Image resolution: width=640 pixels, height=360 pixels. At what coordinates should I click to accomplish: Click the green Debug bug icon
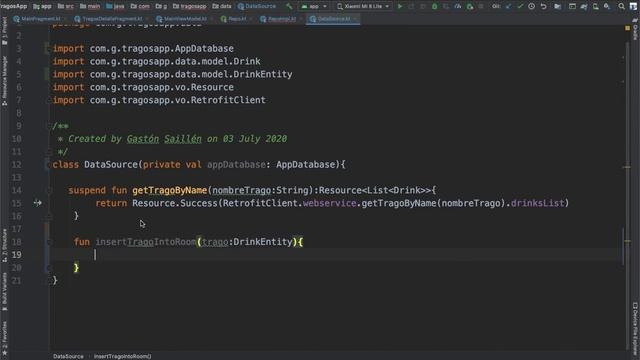pyautogui.click(x=434, y=6)
